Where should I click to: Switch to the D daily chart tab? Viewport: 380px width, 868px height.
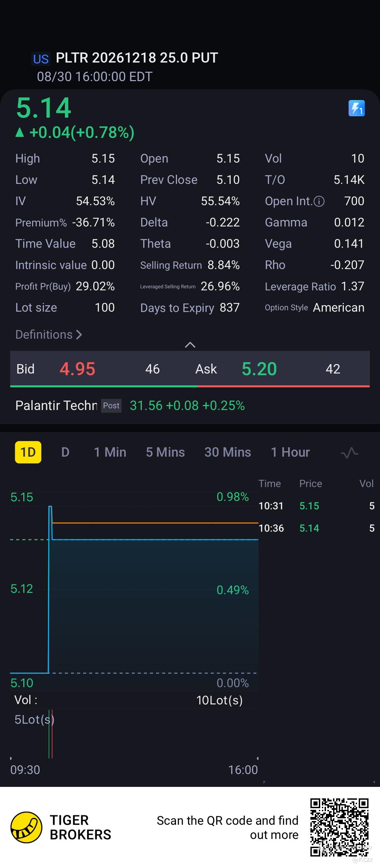[x=65, y=452]
